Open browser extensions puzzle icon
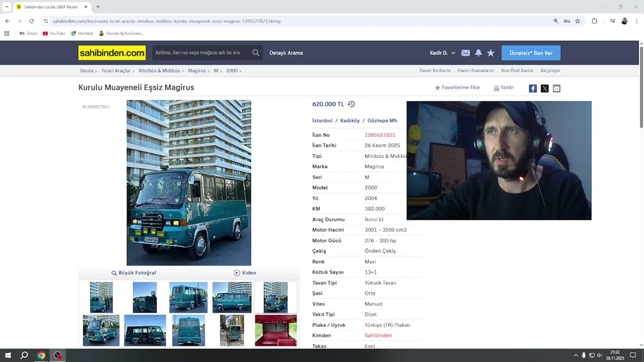This screenshot has height=362, width=644. coord(594,21)
